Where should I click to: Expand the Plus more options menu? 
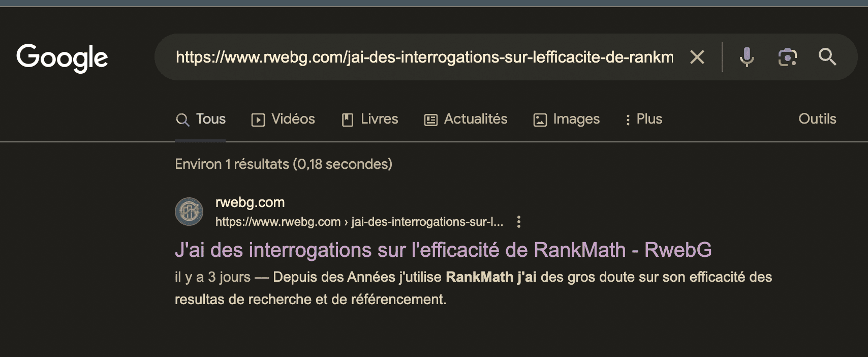[644, 119]
